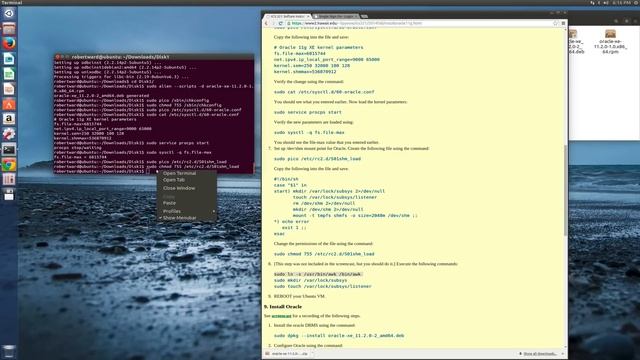The image size is (640, 360).
Task: Open the Files manager launcher icon
Action: click(x=9, y=29)
